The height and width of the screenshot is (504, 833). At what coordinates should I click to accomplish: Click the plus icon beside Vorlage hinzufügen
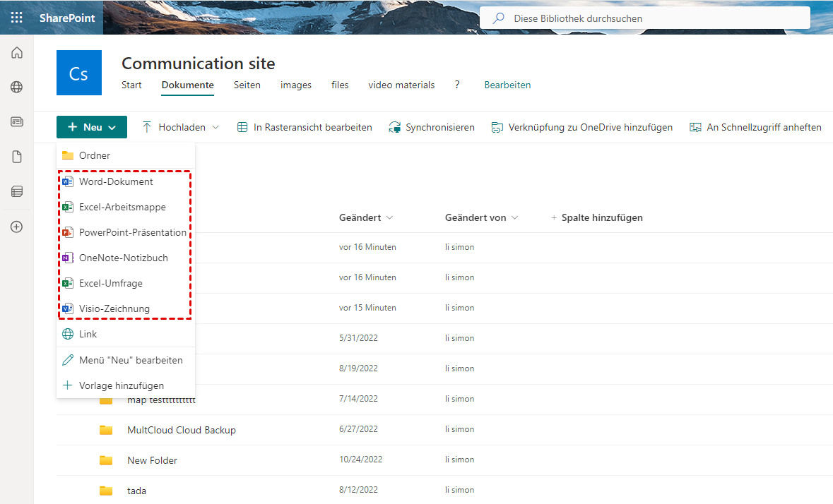pyautogui.click(x=67, y=385)
